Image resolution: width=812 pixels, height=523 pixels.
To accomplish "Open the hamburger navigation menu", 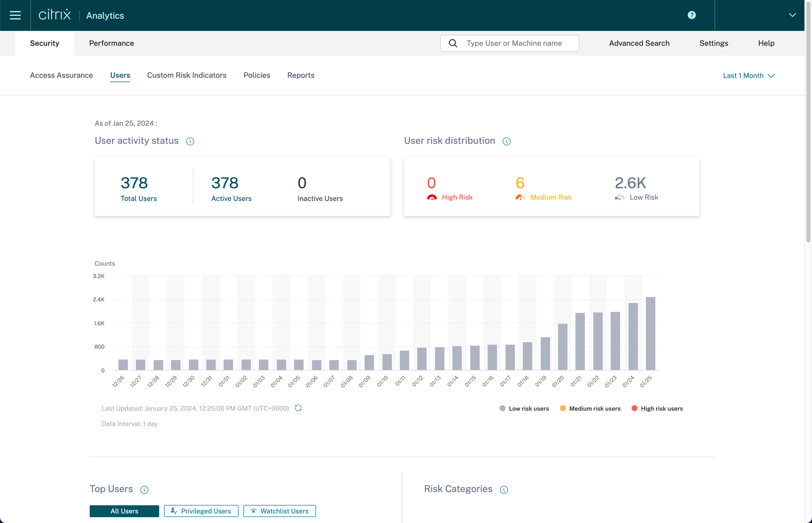I will (15, 15).
